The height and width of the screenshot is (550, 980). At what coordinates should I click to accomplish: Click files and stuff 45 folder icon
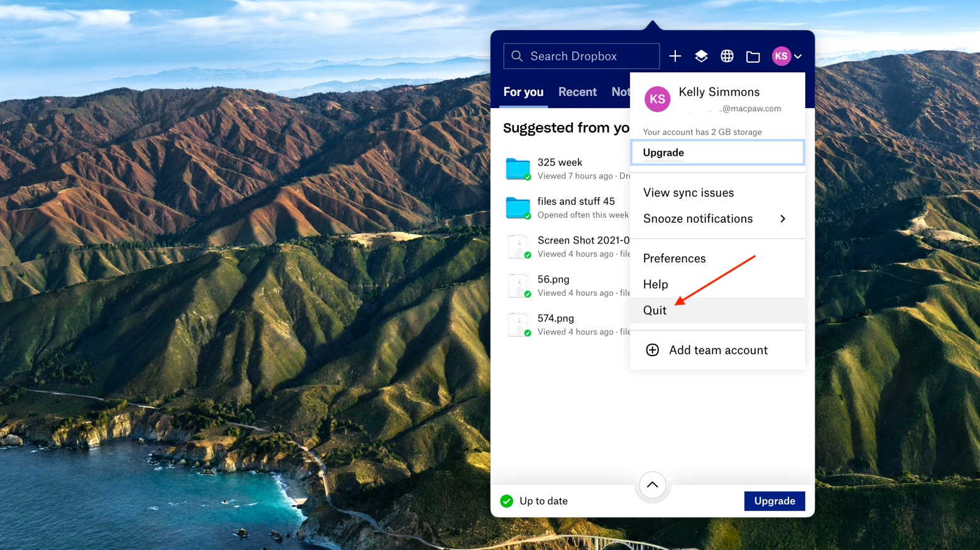point(518,208)
